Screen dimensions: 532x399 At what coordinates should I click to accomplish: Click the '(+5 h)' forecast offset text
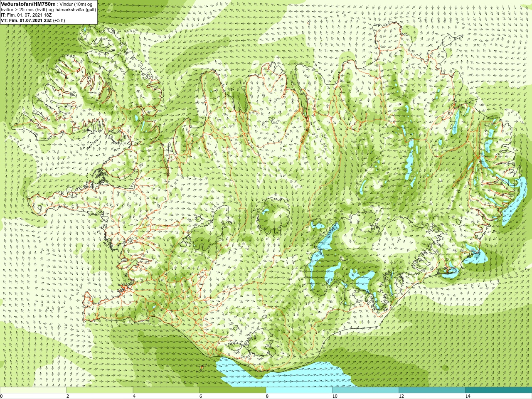coord(59,20)
